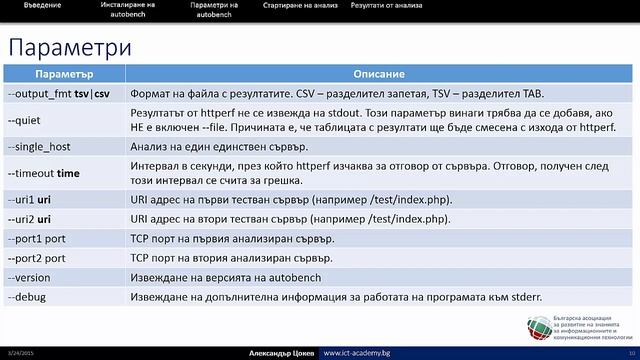640x360 pixels.
Task: Click the --single_host parameter cell
Action: (64, 147)
